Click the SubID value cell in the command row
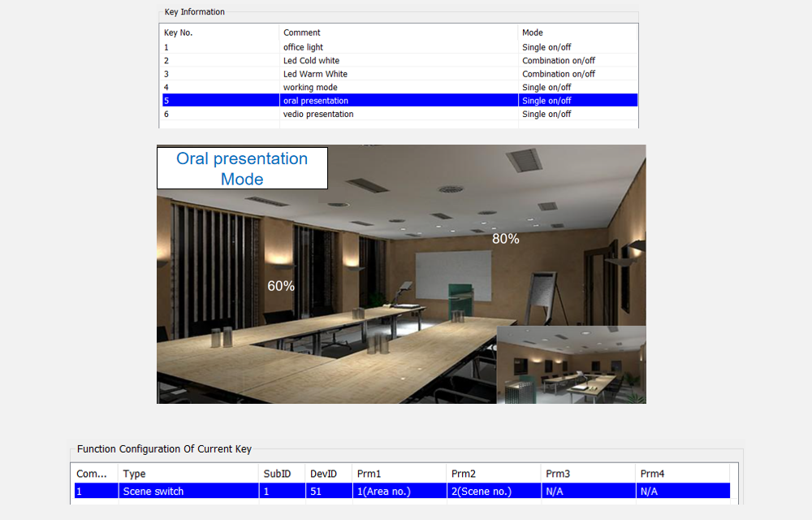 tap(283, 491)
